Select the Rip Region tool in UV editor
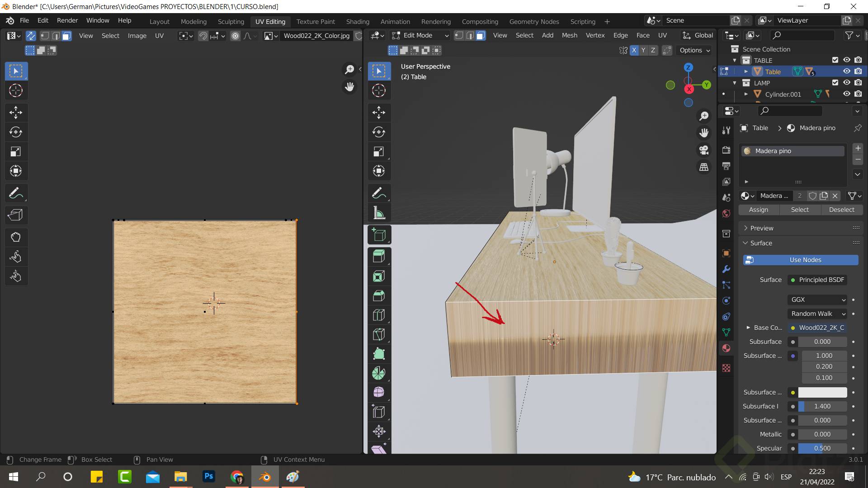 pyautogui.click(x=16, y=215)
